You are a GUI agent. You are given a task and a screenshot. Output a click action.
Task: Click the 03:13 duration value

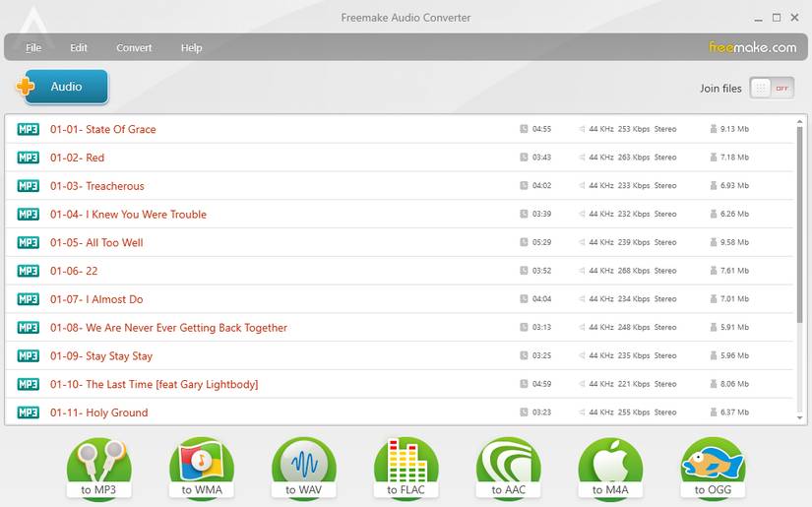tap(541, 327)
